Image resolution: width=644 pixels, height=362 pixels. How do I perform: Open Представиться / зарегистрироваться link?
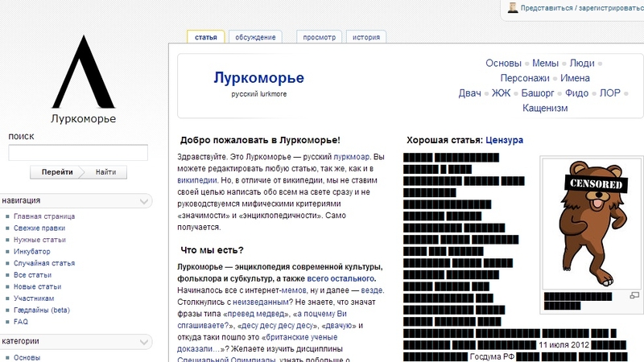click(x=582, y=8)
